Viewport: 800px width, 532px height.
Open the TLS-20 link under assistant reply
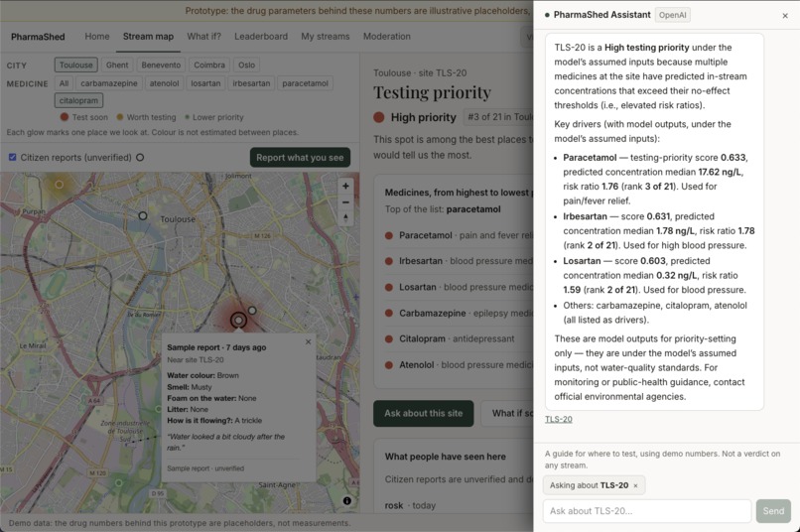[x=559, y=419]
